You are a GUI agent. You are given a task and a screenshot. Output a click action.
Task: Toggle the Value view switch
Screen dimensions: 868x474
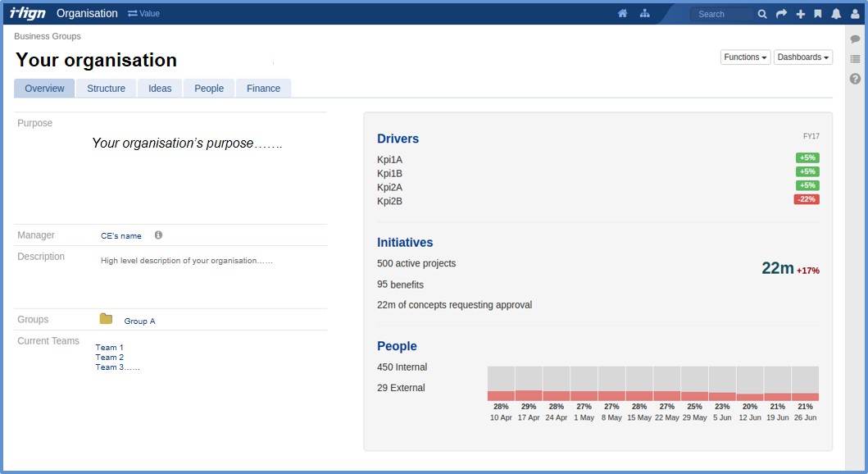click(143, 14)
